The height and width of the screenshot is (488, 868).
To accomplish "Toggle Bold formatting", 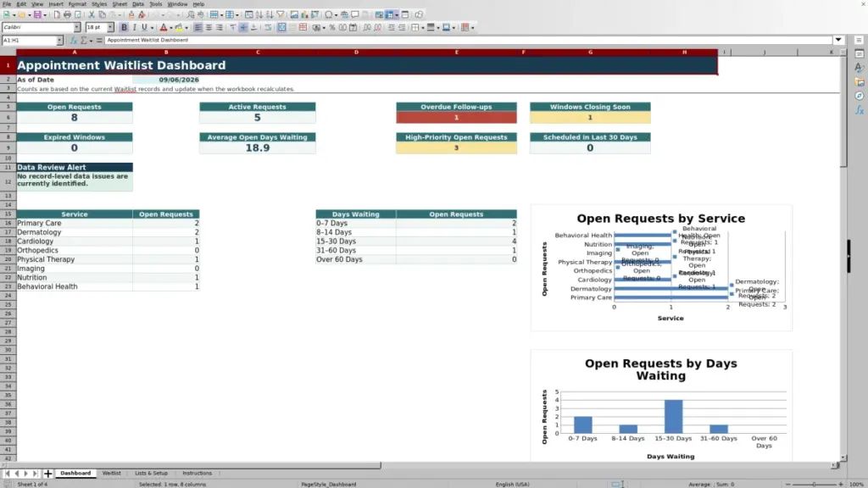I will tap(124, 27).
